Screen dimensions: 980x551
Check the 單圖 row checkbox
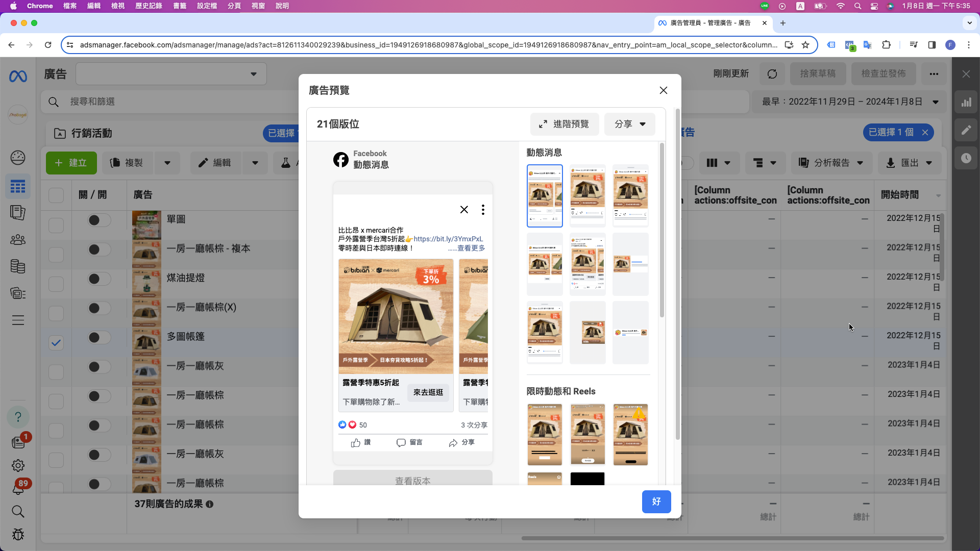click(56, 226)
